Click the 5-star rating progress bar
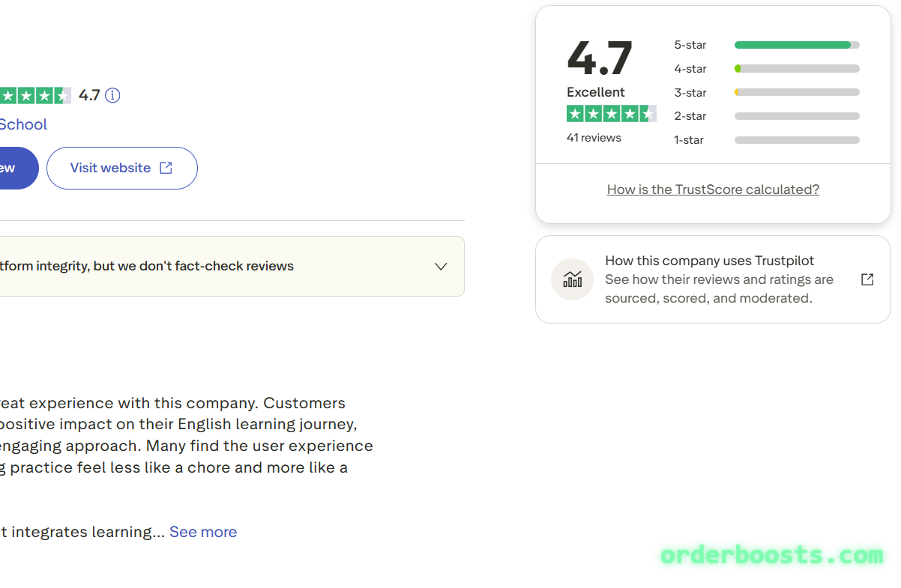Screen dimensions: 901x588 coord(797,44)
